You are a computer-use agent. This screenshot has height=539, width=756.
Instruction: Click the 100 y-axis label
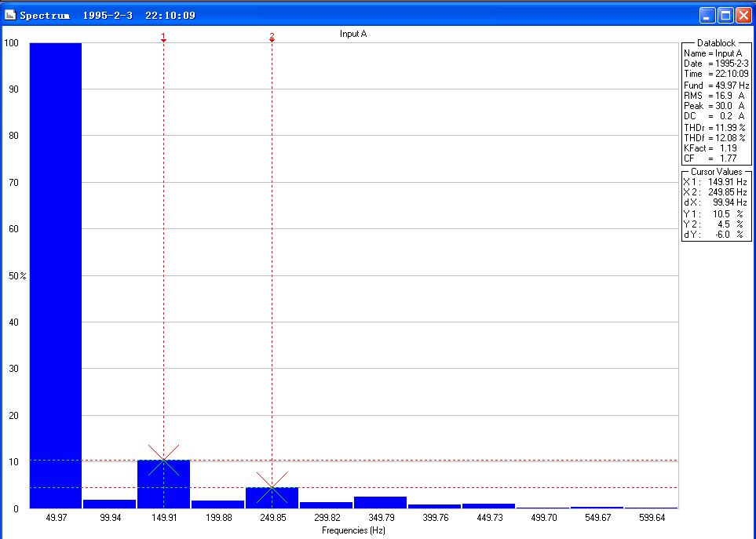coord(11,43)
